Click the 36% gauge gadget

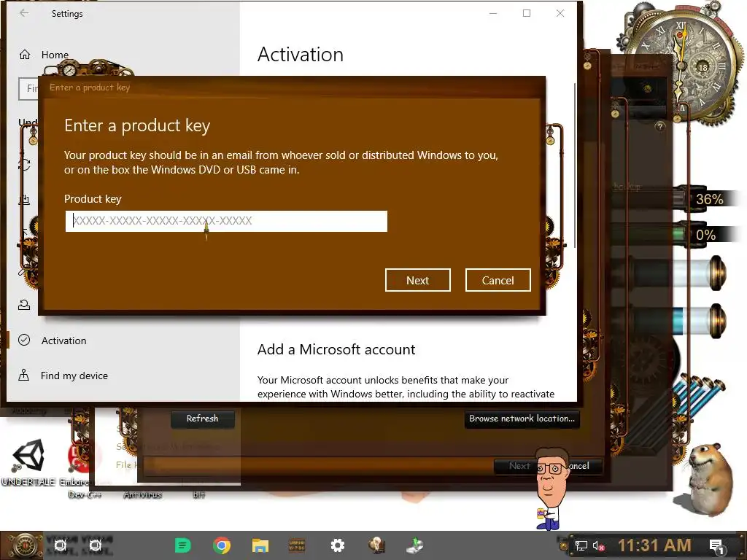click(x=709, y=199)
